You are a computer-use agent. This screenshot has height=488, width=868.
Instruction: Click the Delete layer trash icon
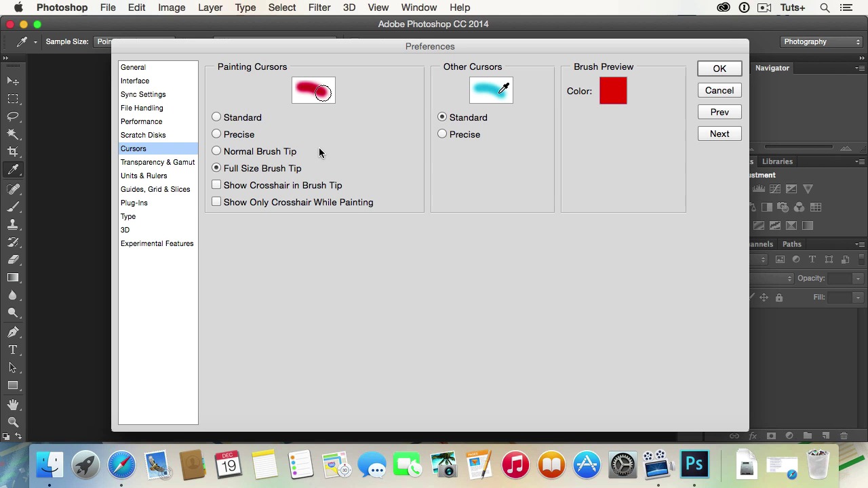pyautogui.click(x=844, y=436)
